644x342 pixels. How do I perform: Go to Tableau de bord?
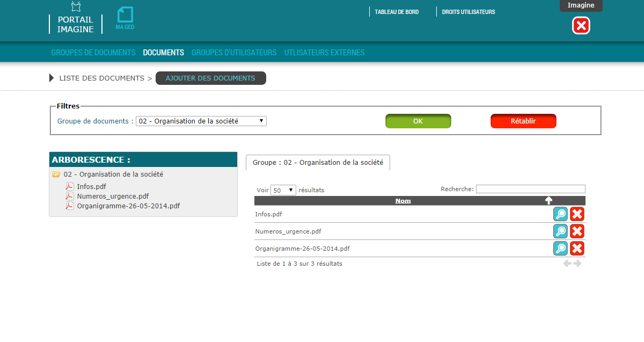click(x=397, y=12)
